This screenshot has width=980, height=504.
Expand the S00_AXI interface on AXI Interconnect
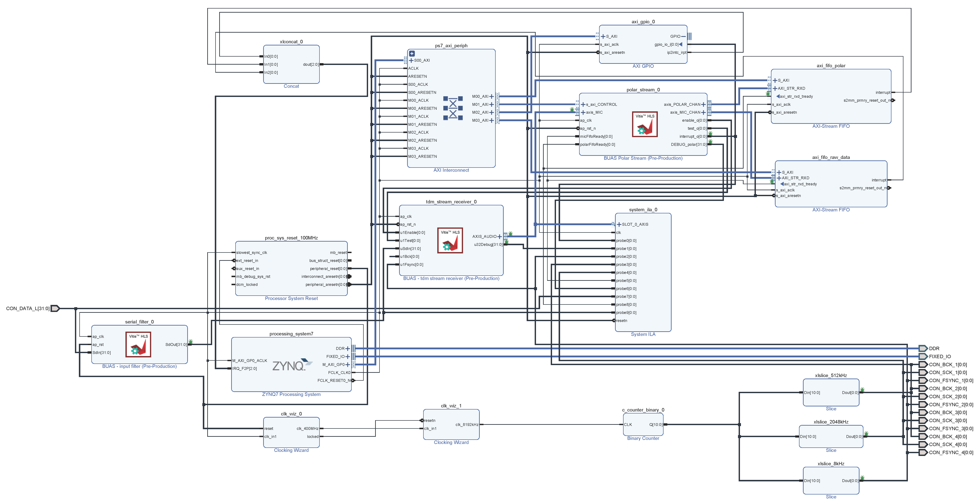[x=411, y=60]
